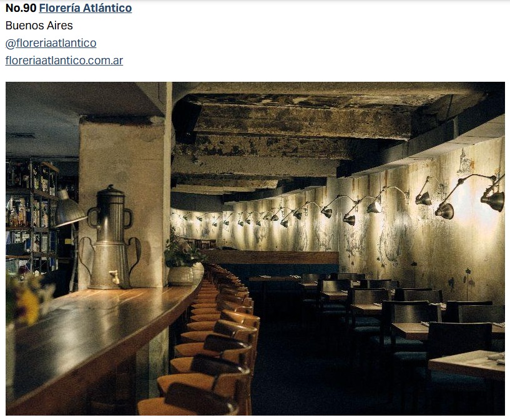
Task: Click the Buenos Aires location text
Action: tap(39, 26)
